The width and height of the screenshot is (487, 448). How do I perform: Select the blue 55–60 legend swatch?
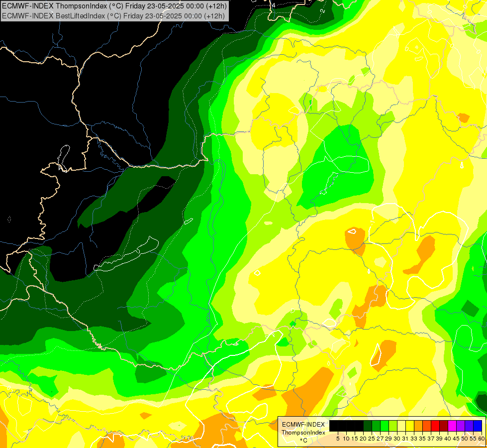(478, 426)
